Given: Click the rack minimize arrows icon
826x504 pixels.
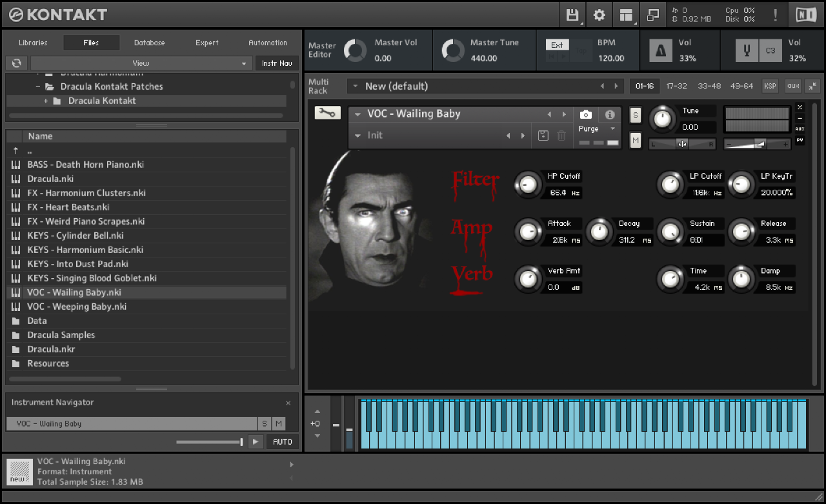Looking at the screenshot, I should pyautogui.click(x=812, y=86).
